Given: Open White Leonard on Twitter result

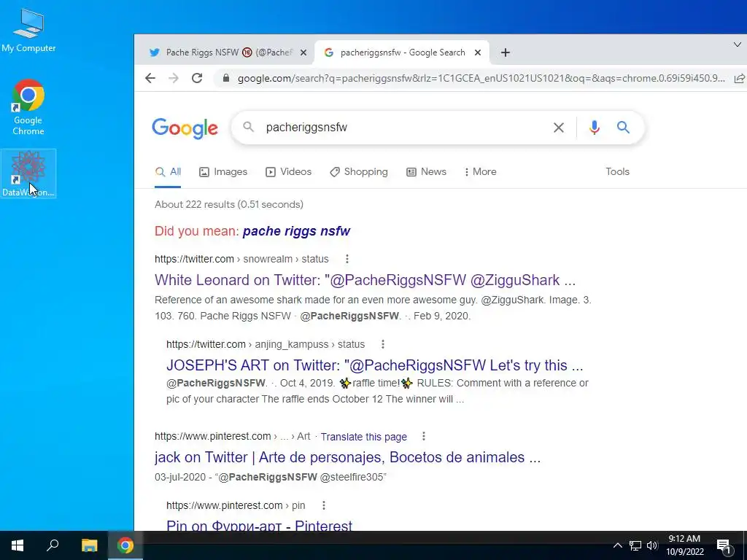Looking at the screenshot, I should tap(365, 280).
